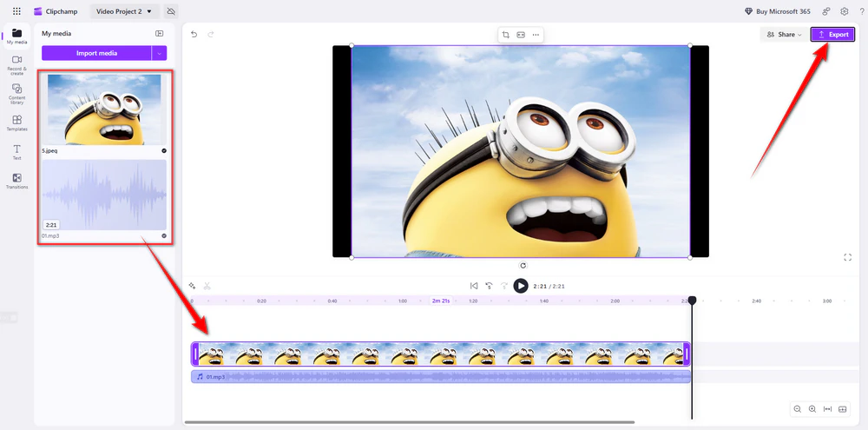Click the 2:21 current time display
This screenshot has height=430, width=868.
540,287
